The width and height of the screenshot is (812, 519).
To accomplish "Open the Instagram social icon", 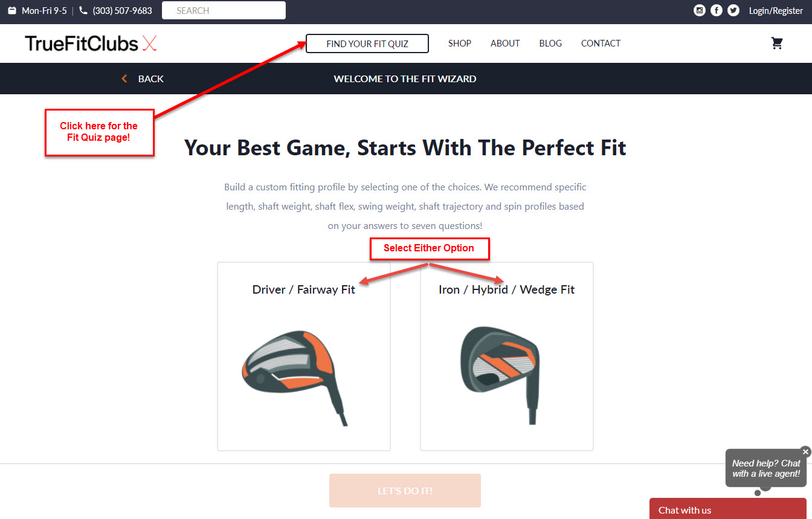I will (700, 10).
